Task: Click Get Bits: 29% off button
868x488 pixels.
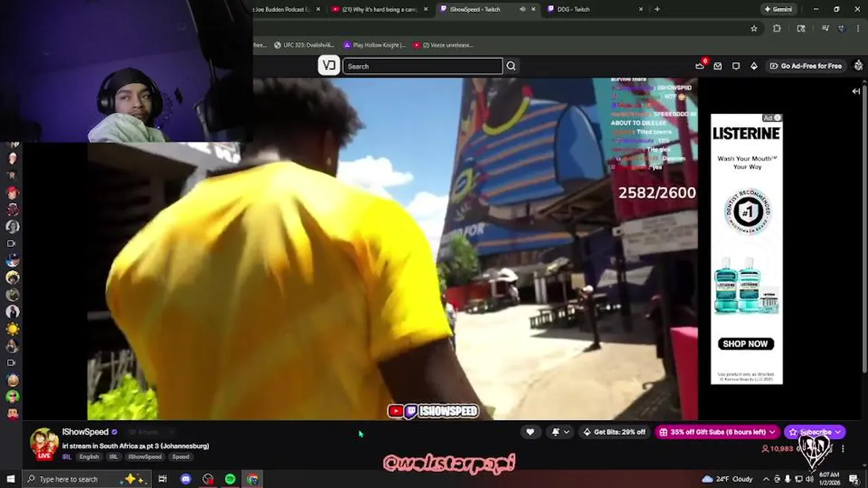Action: tap(614, 432)
